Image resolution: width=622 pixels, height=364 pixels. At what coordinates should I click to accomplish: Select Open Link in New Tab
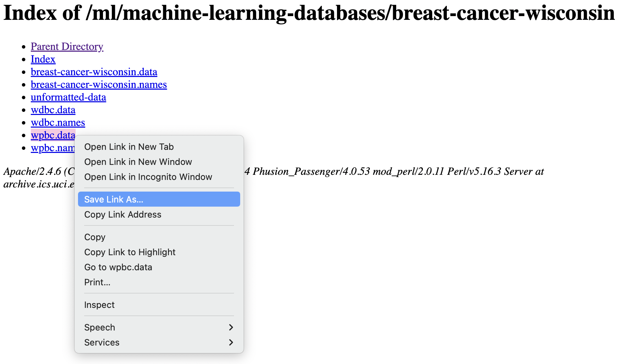159,147
